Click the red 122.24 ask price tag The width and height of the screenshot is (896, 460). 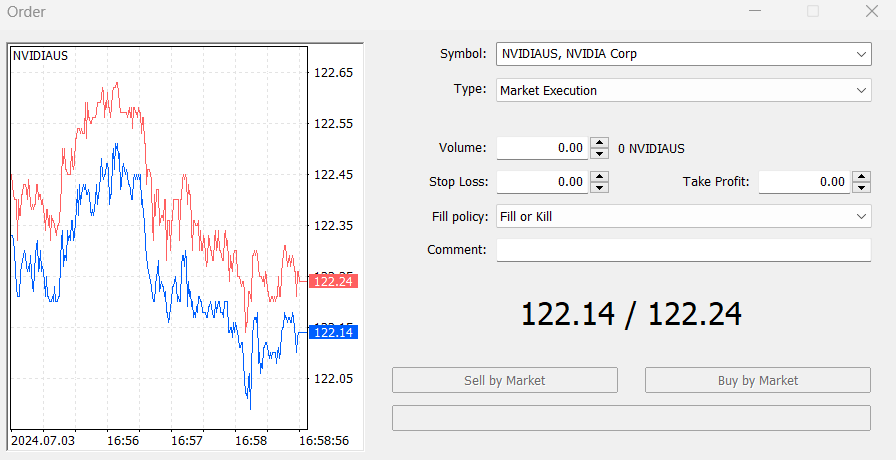(x=333, y=281)
